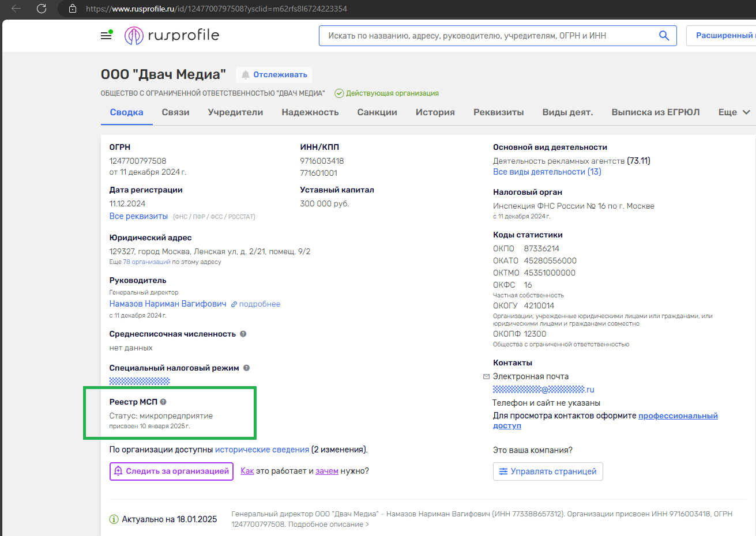Open Все реквизиты link
The height and width of the screenshot is (536, 756).
coord(138,216)
